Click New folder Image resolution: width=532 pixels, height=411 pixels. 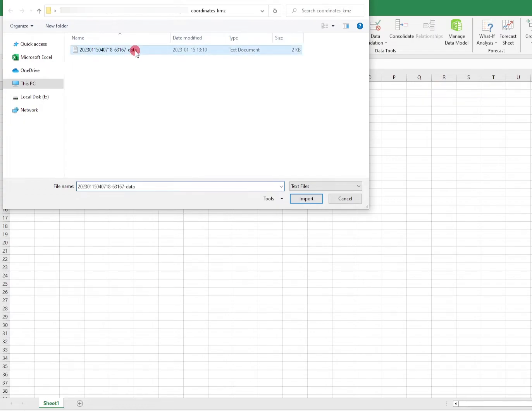56,26
